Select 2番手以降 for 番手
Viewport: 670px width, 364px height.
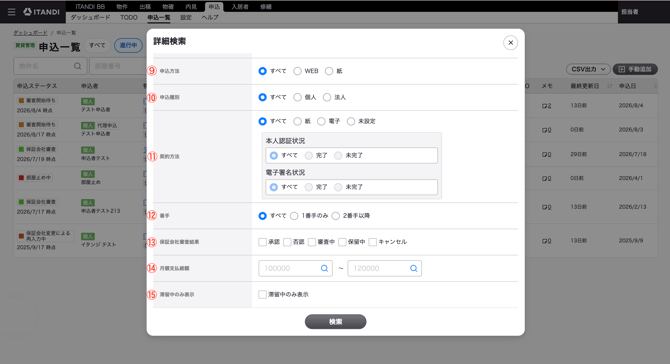tap(335, 216)
